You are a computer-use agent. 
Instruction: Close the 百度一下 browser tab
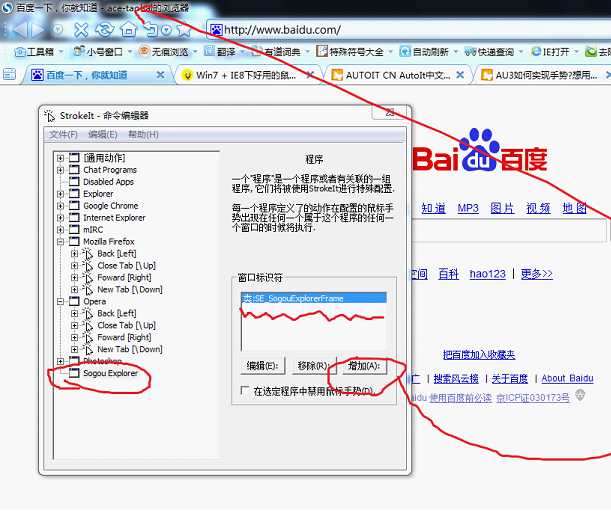click(160, 74)
